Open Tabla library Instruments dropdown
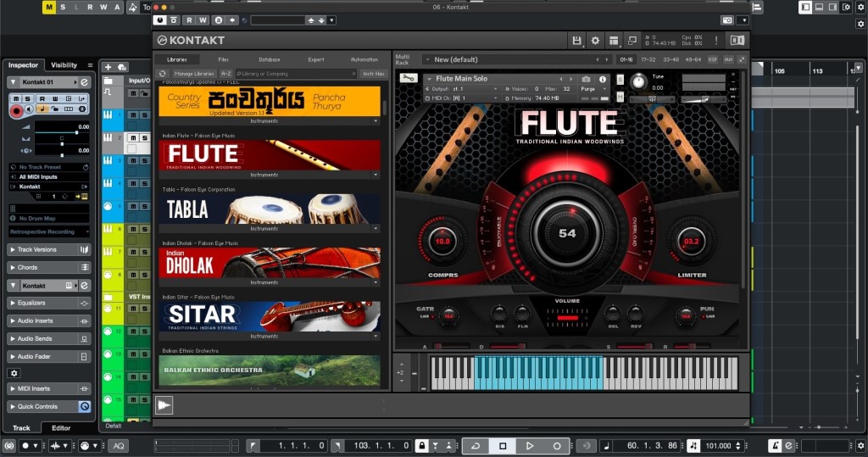 pyautogui.click(x=376, y=228)
